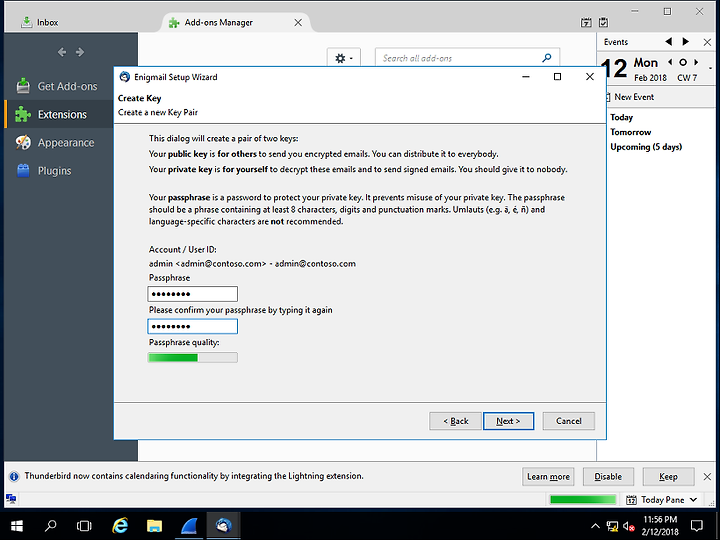Viewport: 720px width, 540px height.
Task: Keep the Lightning extension
Action: point(668,477)
